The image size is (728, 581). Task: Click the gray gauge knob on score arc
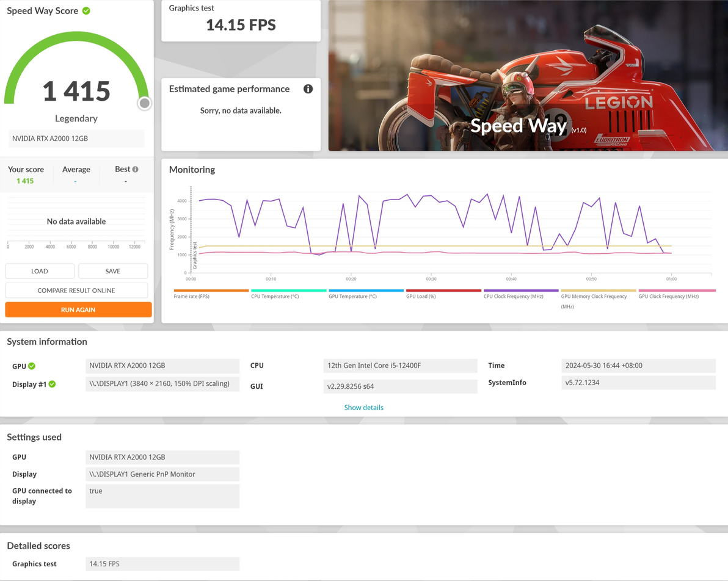pos(144,103)
